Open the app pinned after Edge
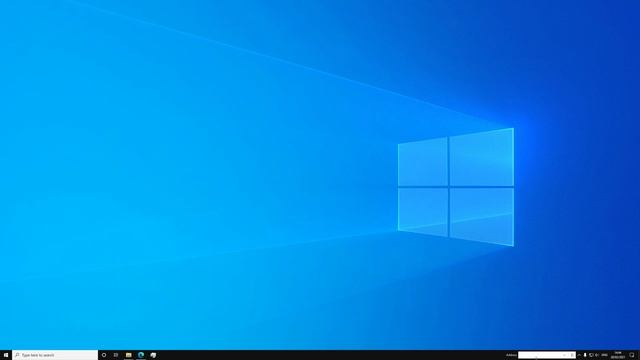The image size is (640, 360). coord(153,355)
